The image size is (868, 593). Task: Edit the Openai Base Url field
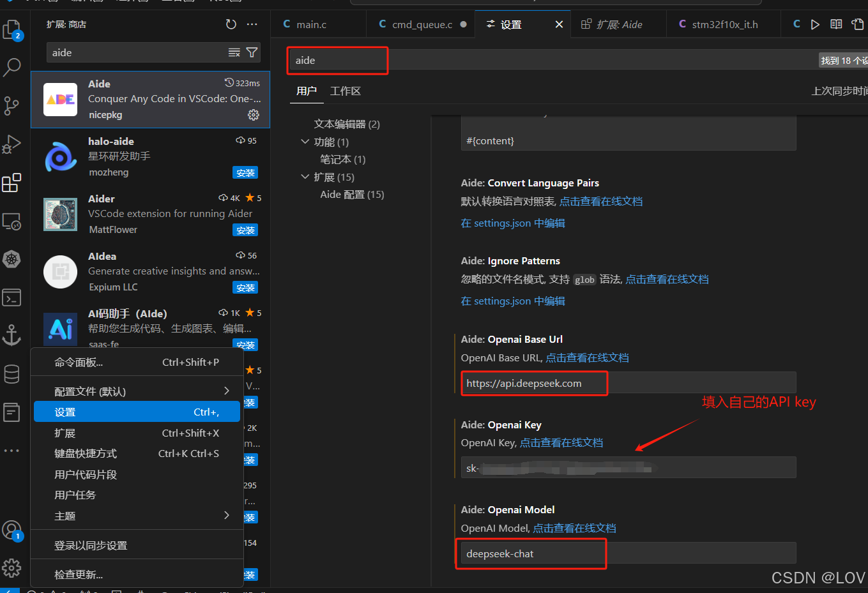pyautogui.click(x=628, y=383)
